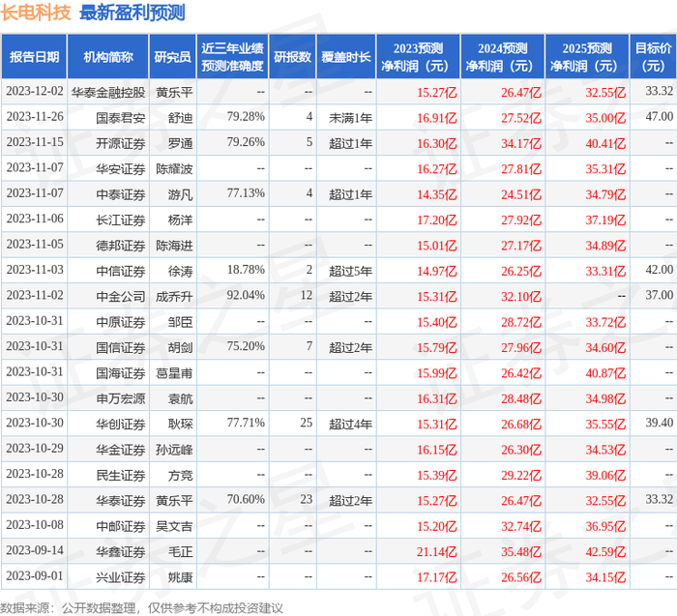677x616 pixels.
Task: Click the 长电科技 title text
Action: pyautogui.click(x=36, y=13)
